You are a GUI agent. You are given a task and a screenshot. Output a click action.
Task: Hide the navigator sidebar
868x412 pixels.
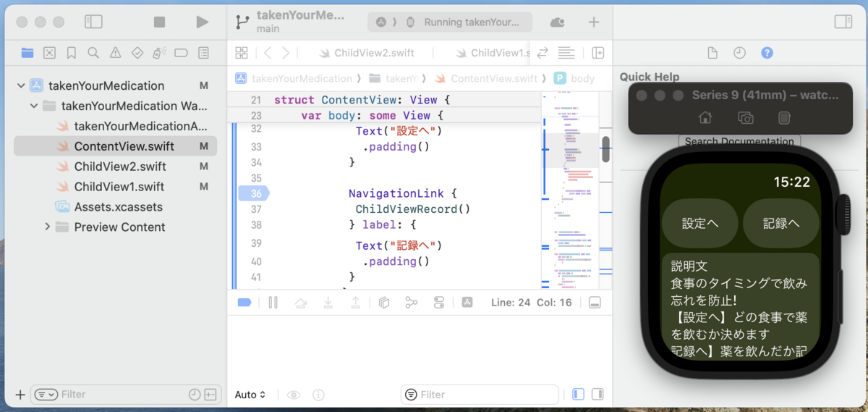point(93,22)
